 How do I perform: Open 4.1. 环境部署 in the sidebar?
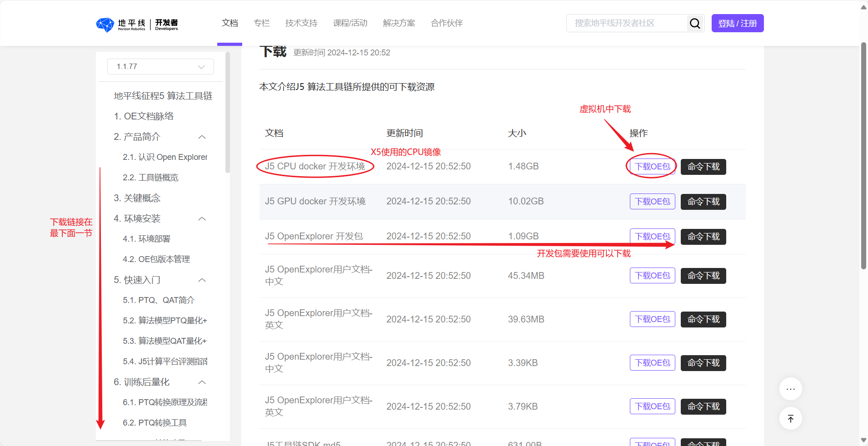146,239
